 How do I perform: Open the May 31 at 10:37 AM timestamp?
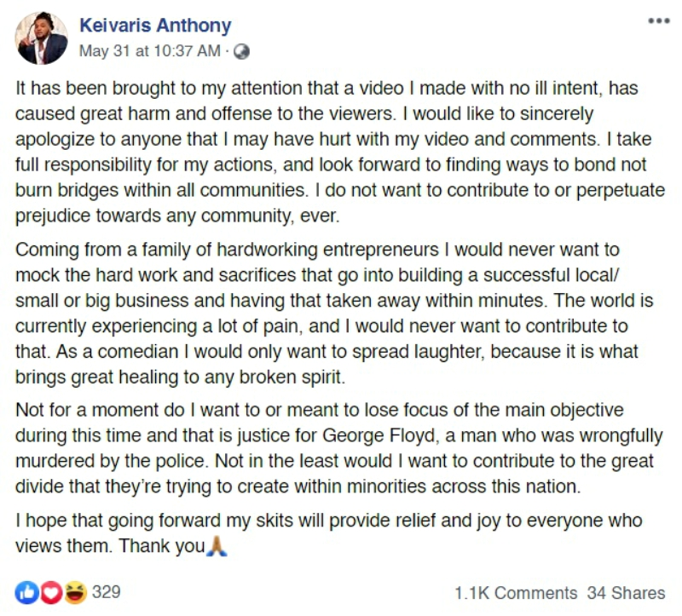pyautogui.click(x=150, y=51)
